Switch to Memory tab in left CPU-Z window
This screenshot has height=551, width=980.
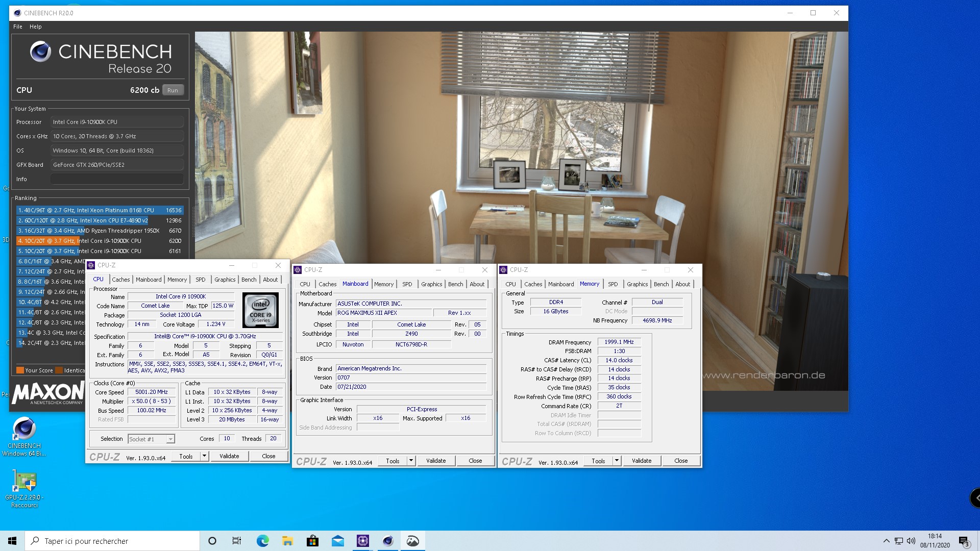pos(177,280)
